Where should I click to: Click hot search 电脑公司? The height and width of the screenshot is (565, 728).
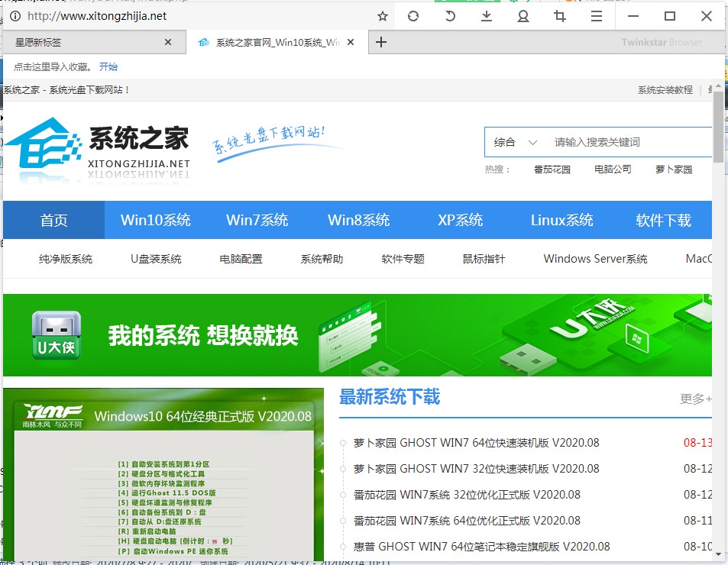613,169
